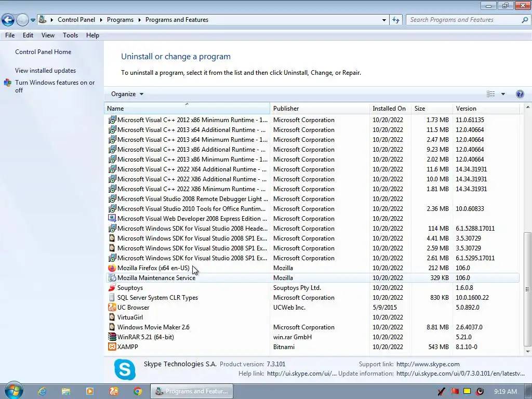Expand the arrow after Programs breadcrumb
This screenshot has height=399, width=532.
(x=139, y=20)
